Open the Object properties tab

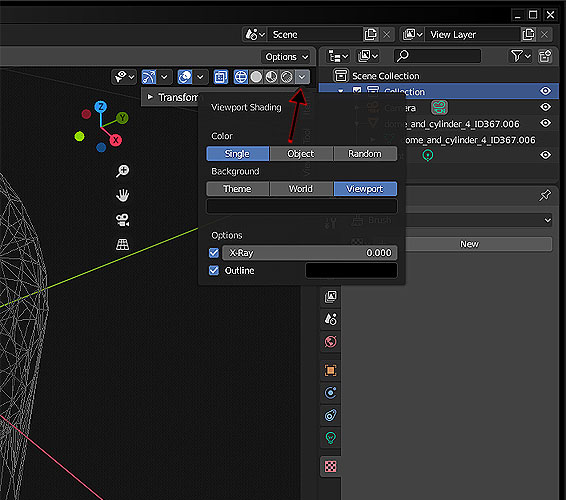330,370
